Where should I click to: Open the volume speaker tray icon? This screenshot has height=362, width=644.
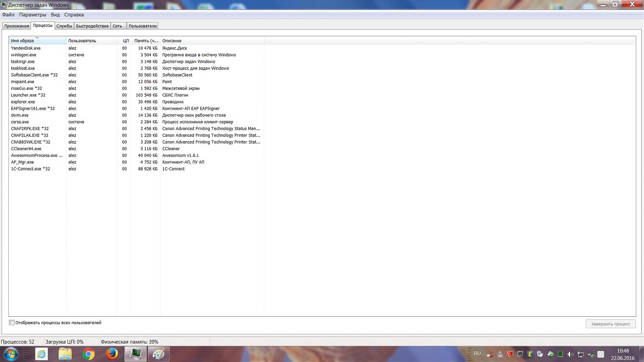click(x=571, y=354)
